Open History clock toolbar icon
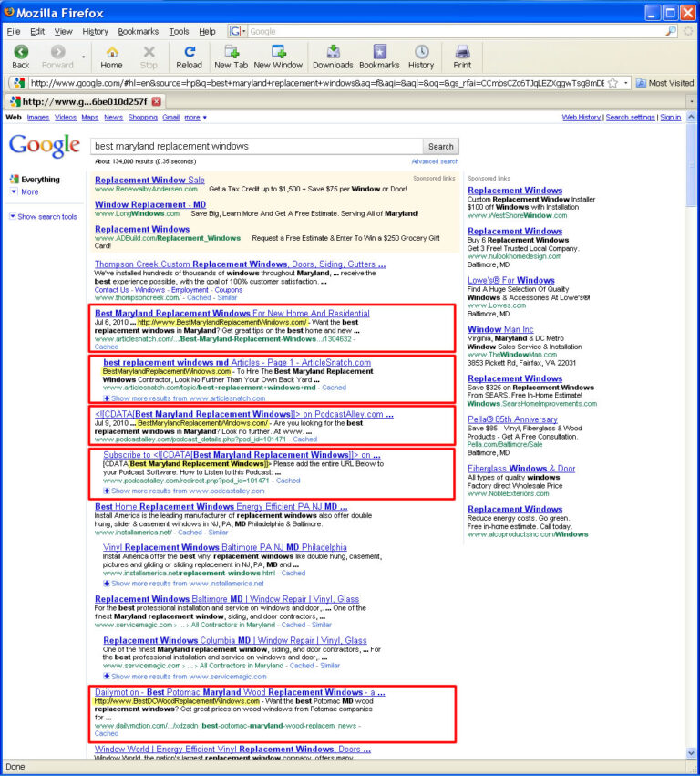 click(421, 51)
